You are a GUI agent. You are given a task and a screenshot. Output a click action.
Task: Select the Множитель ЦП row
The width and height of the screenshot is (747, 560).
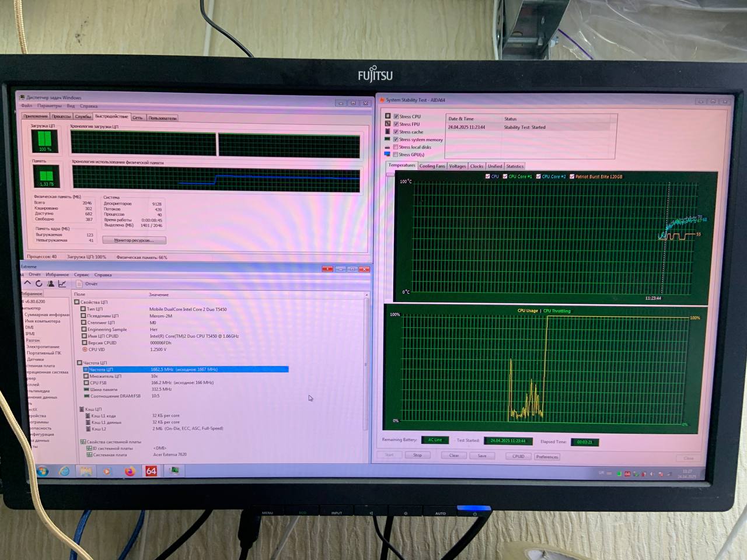tap(105, 376)
